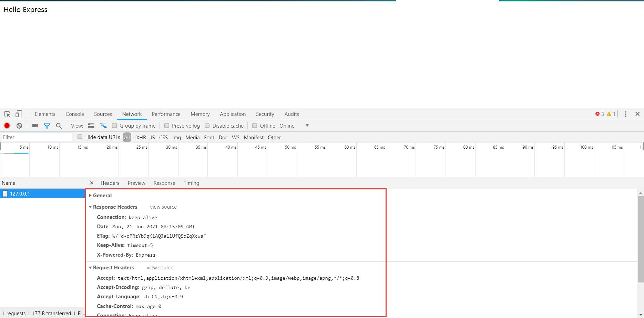Select the Network tab
Image resolution: width=644 pixels, height=318 pixels.
point(132,114)
